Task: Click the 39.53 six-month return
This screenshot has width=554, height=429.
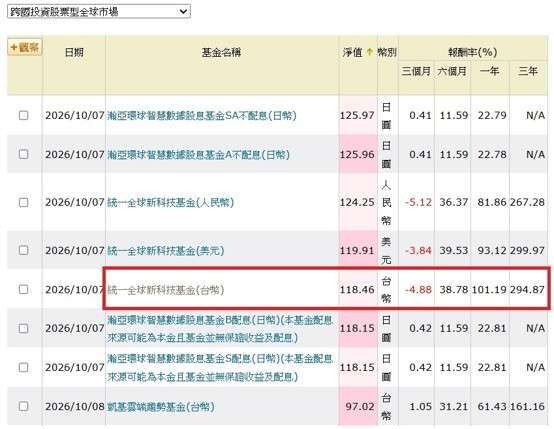Action: pos(454,251)
